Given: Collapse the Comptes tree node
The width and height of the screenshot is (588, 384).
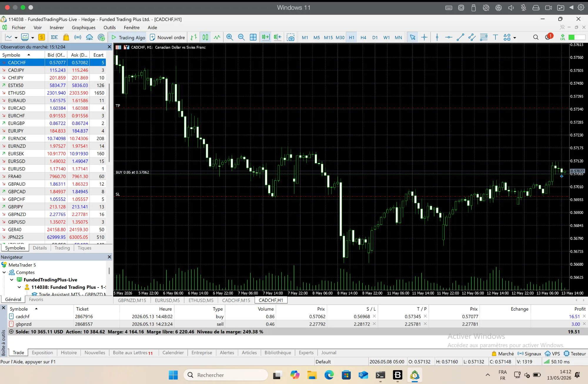Looking at the screenshot, I should pyautogui.click(x=4, y=272).
